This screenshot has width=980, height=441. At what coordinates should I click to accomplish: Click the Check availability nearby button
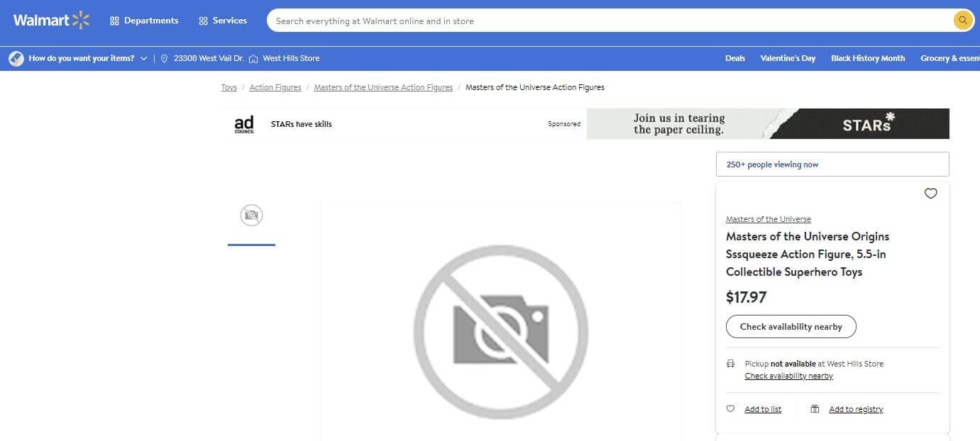pyautogui.click(x=791, y=327)
